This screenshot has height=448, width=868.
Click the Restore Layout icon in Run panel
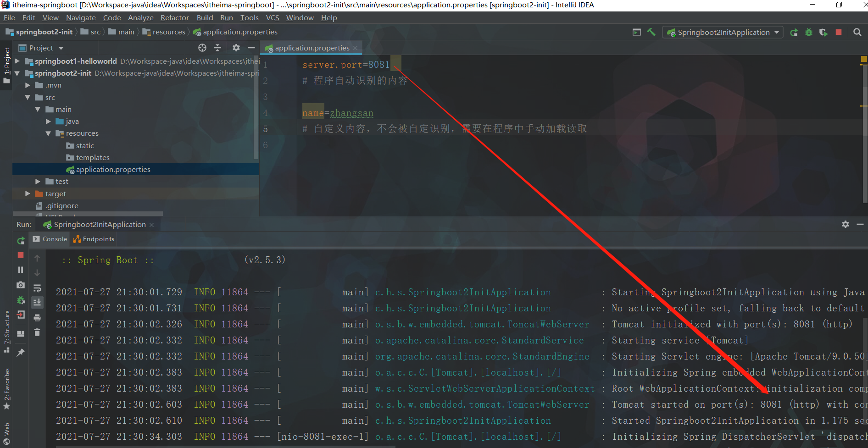21,334
